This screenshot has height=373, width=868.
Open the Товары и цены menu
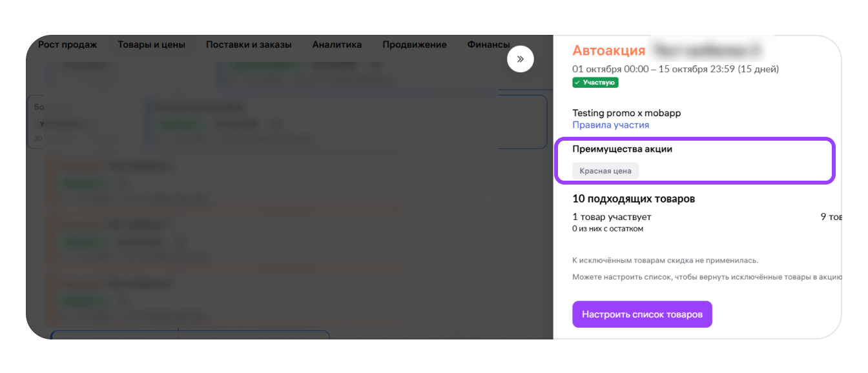click(x=151, y=45)
